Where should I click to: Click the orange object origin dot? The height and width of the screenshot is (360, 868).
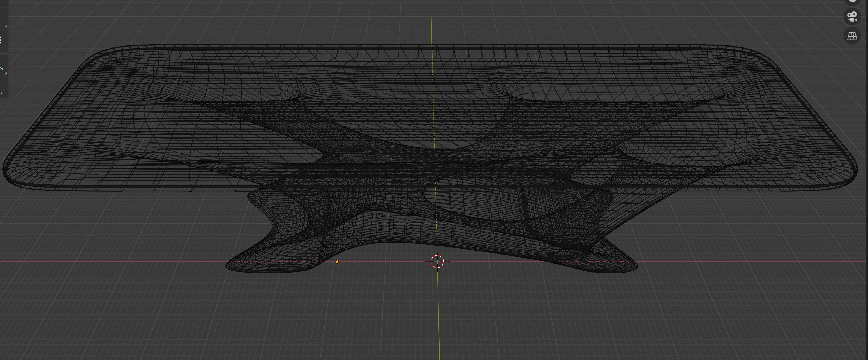(x=337, y=262)
